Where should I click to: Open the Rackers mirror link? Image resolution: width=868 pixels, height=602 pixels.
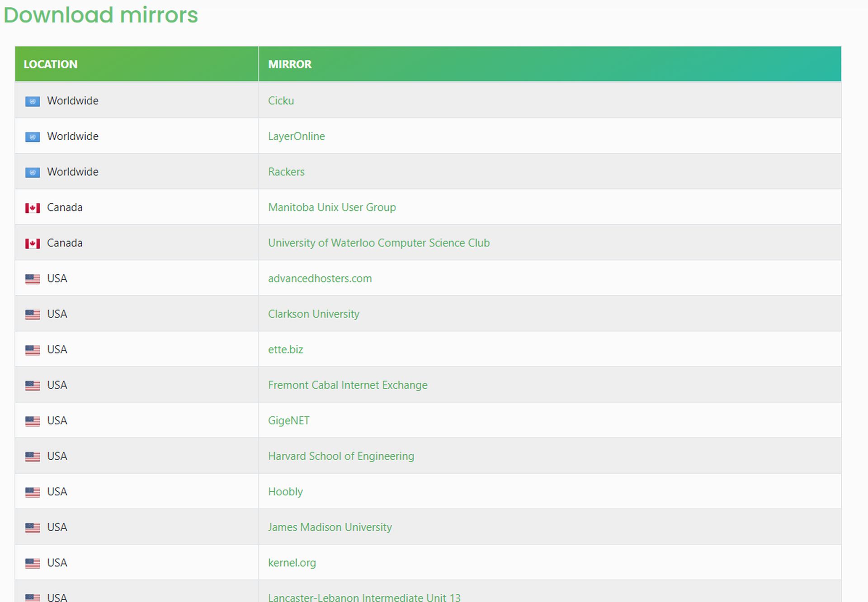click(x=286, y=172)
